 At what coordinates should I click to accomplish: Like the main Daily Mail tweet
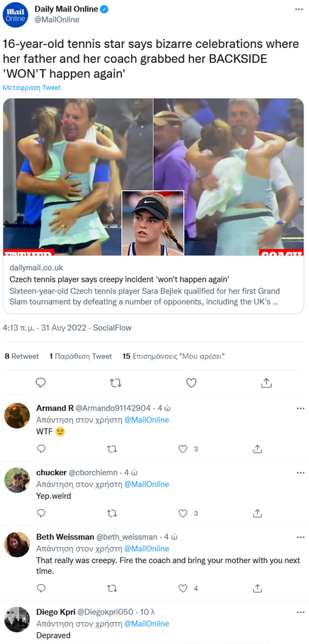pyautogui.click(x=191, y=383)
